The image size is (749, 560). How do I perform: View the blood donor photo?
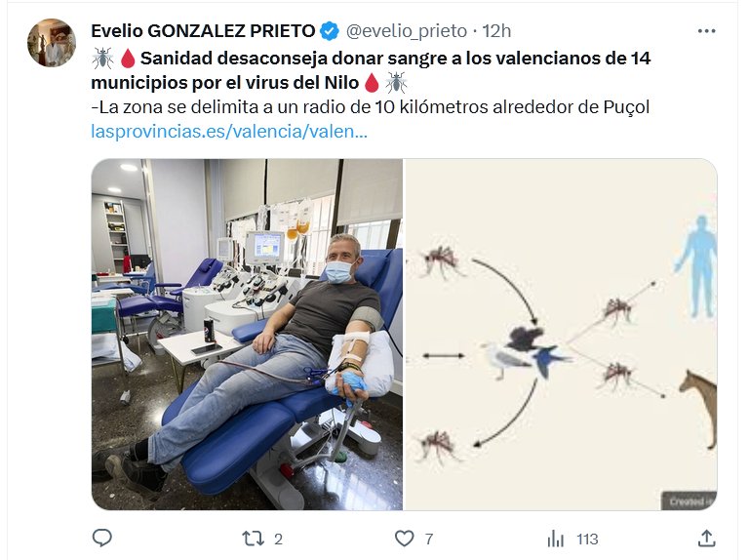247,335
